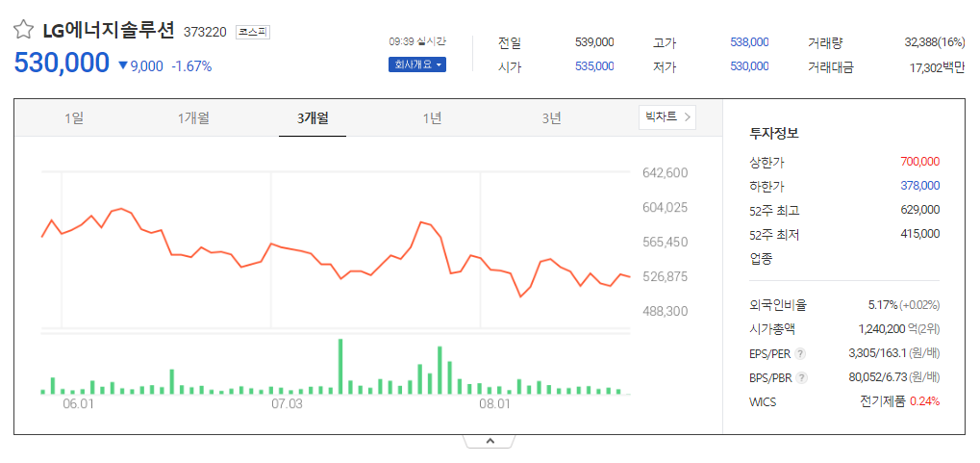Click the BPS/PBR value 80,052/6.73
The height and width of the screenshot is (463, 980).
coord(877,377)
